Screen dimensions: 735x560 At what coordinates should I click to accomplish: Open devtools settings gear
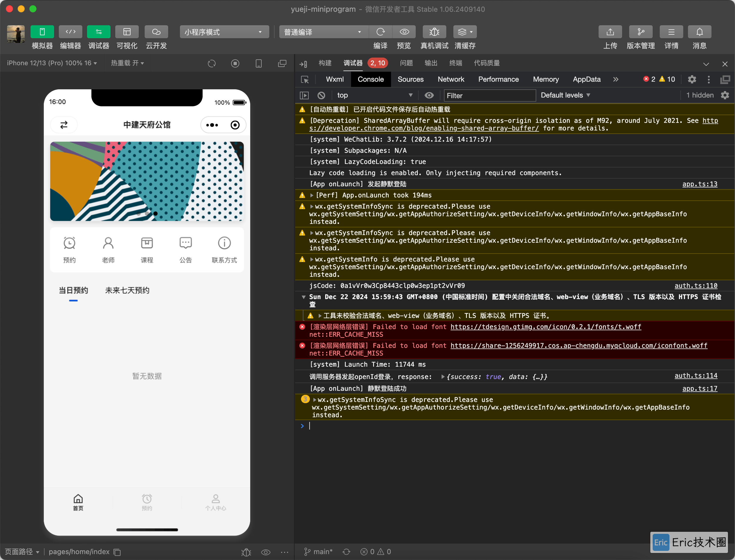click(x=692, y=79)
